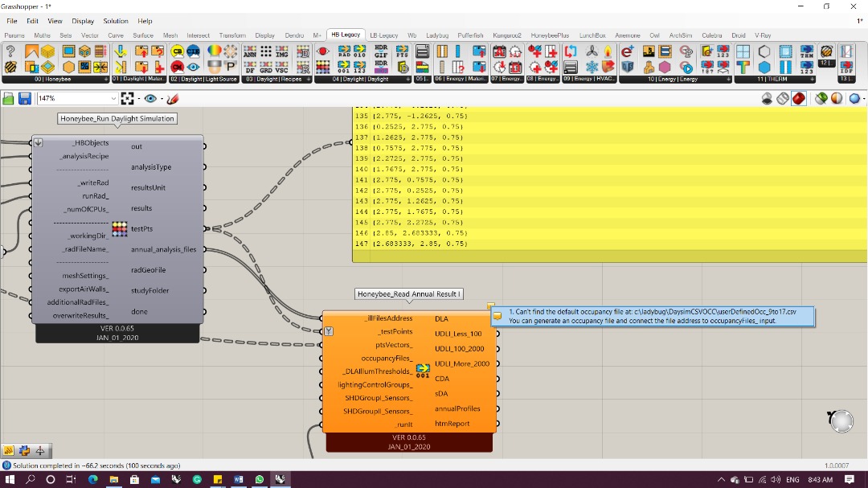868x488 pixels.
Task: Pick the CIE sky component icon
Action: click(x=193, y=51)
